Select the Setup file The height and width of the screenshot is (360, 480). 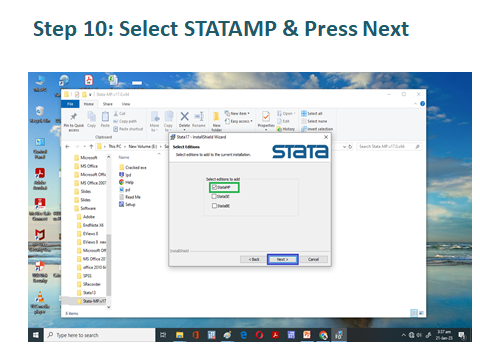tap(127, 205)
